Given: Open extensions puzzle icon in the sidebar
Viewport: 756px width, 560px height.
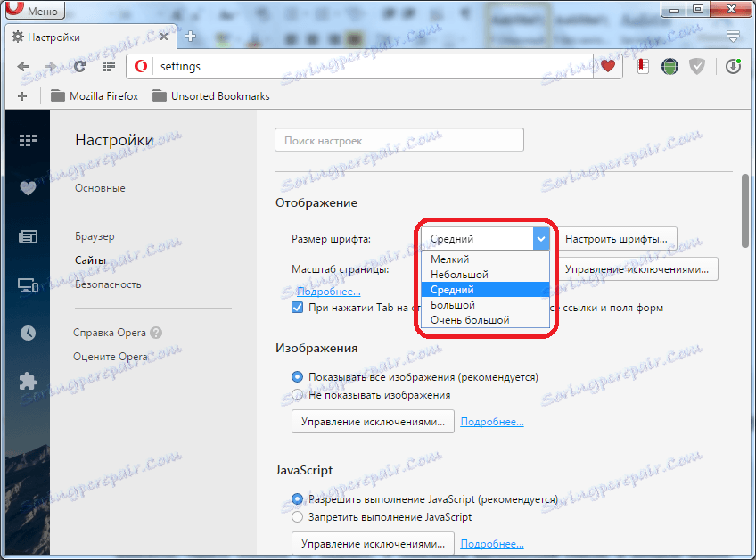Looking at the screenshot, I should (x=28, y=381).
